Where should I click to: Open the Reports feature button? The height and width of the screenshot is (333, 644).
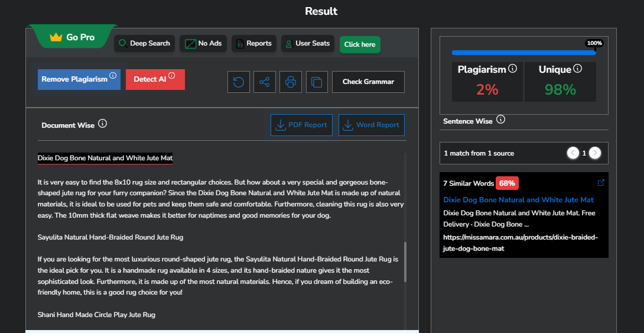click(254, 44)
